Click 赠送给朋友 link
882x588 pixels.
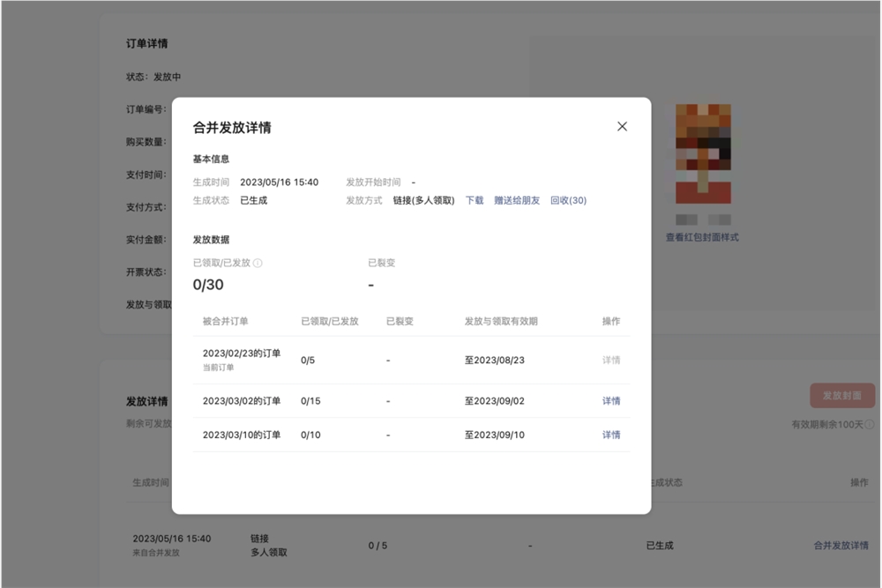point(516,201)
